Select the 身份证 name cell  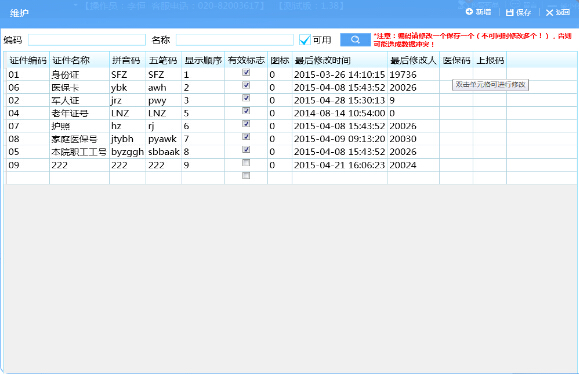point(79,75)
